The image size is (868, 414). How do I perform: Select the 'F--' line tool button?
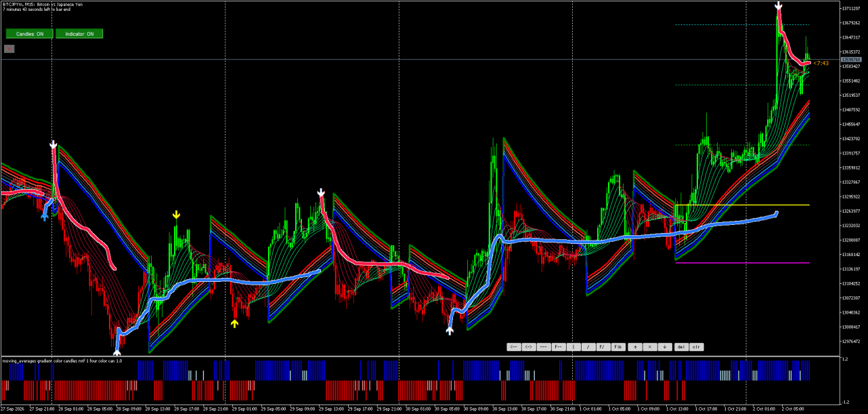point(559,347)
